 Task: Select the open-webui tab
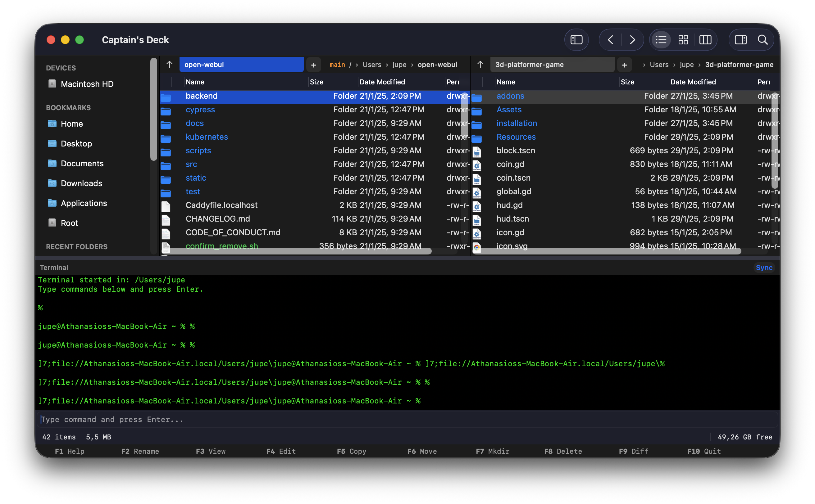241,64
